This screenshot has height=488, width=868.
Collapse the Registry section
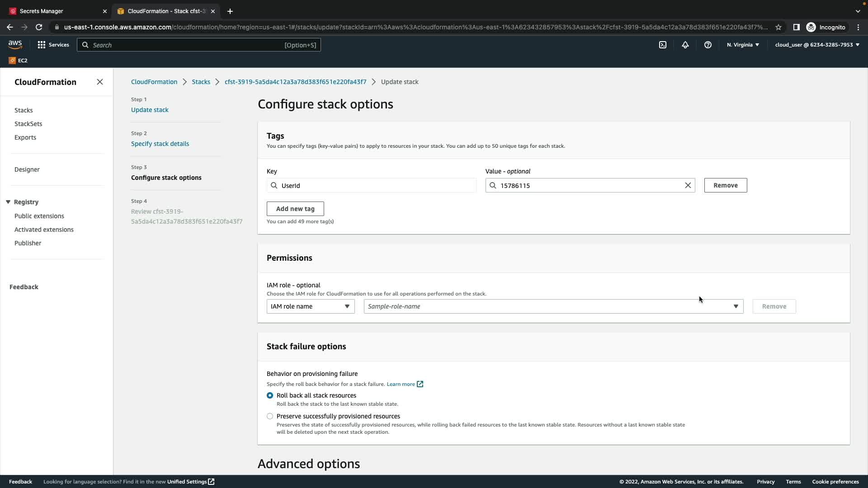click(8, 202)
